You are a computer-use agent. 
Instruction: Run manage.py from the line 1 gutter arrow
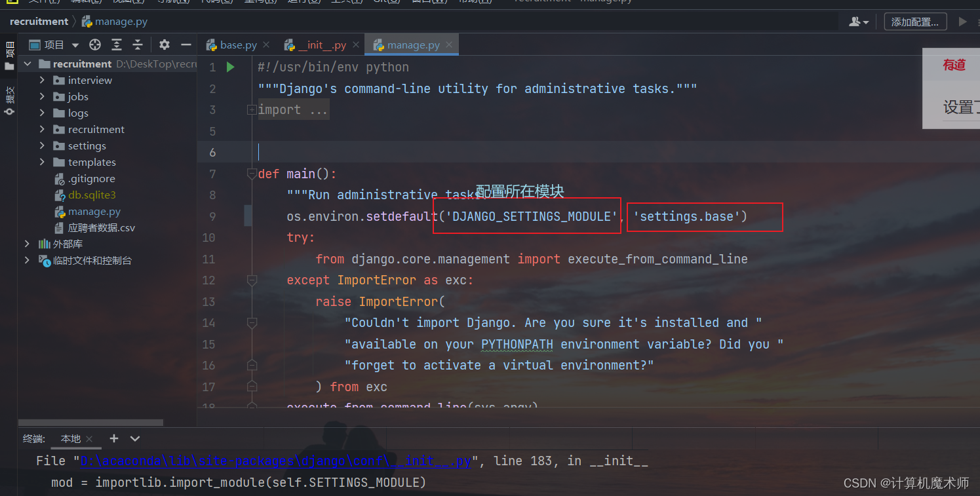point(231,67)
